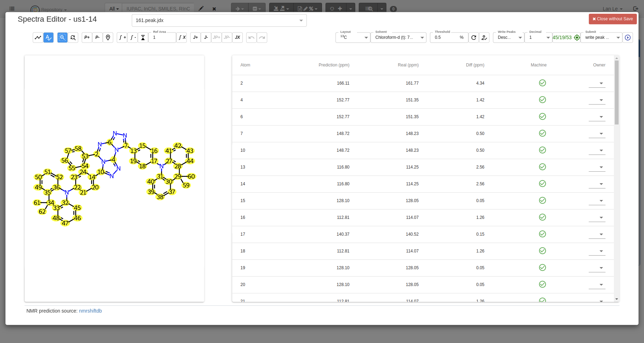Click the add integration tool
This screenshot has width=644, height=343.
point(122,37)
